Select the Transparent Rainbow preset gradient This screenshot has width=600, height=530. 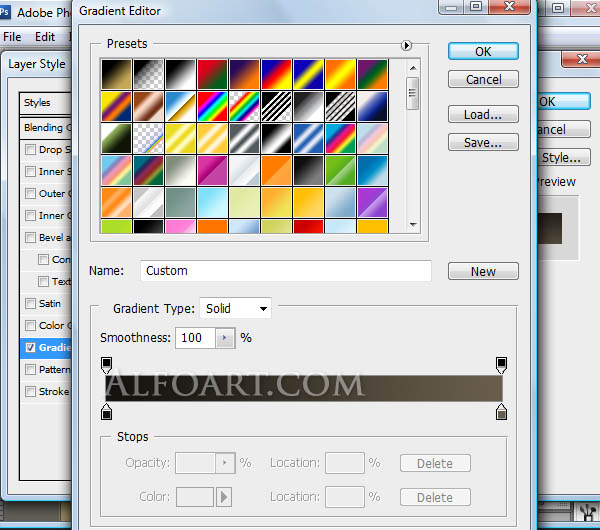point(245,106)
